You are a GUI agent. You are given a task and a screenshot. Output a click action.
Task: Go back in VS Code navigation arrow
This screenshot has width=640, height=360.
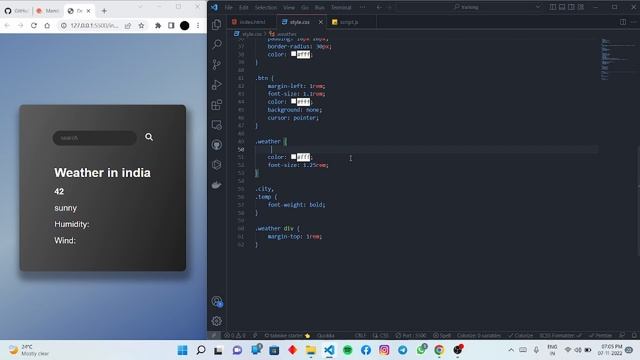coord(379,7)
